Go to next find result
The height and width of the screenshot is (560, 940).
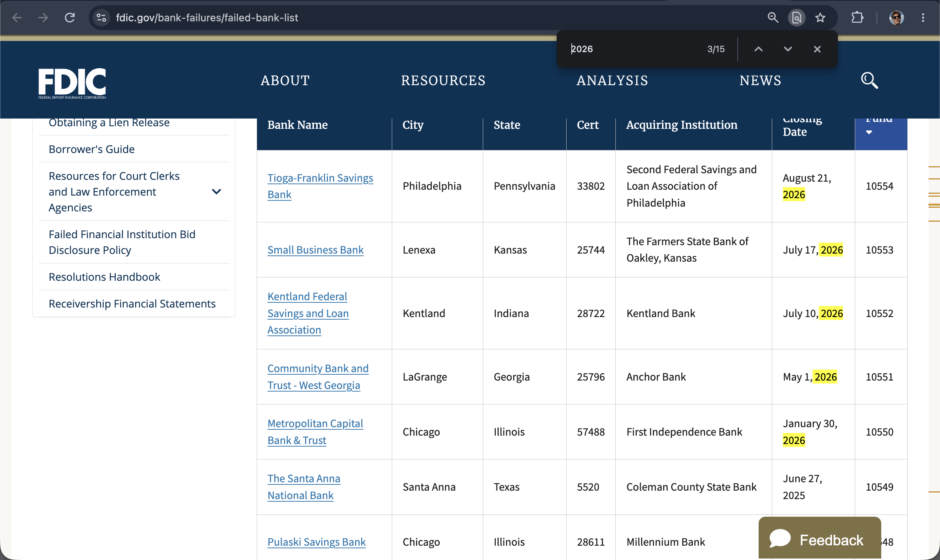pyautogui.click(x=788, y=49)
